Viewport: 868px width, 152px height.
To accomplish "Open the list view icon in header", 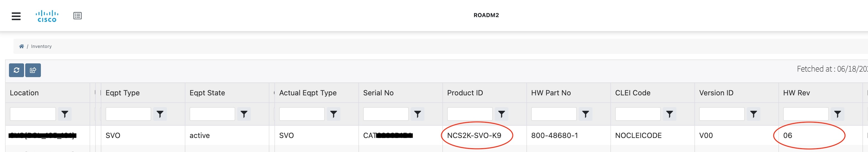I will tap(78, 16).
